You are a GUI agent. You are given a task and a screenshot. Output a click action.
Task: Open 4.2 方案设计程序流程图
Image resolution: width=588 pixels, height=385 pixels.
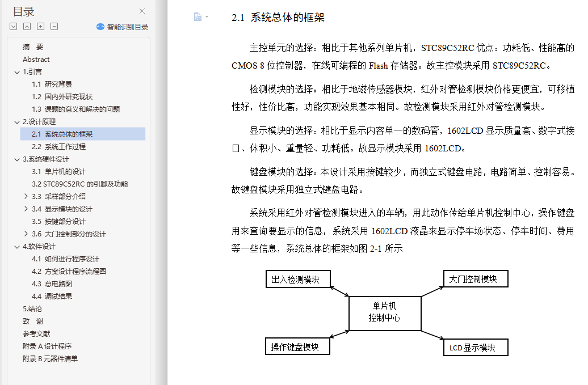(69, 271)
